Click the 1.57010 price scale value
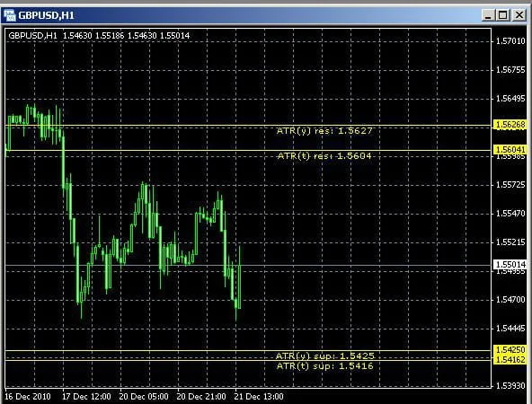This screenshot has height=404, width=532. click(510, 41)
